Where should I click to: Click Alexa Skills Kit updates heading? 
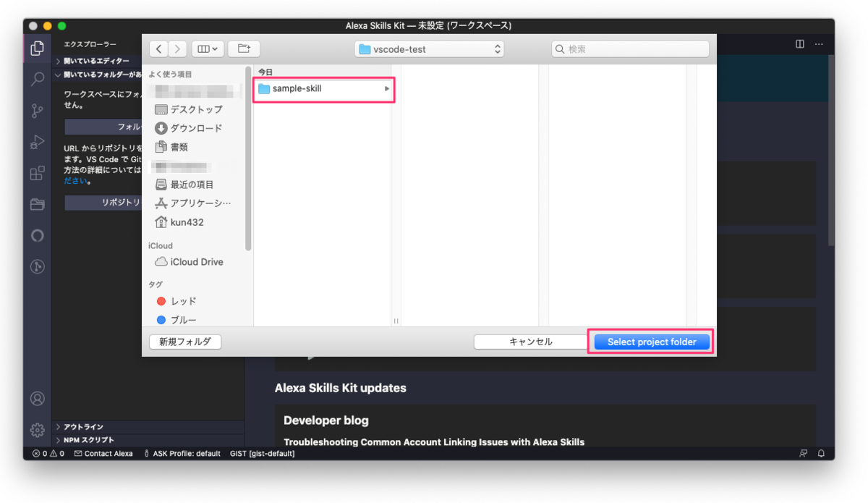(341, 388)
